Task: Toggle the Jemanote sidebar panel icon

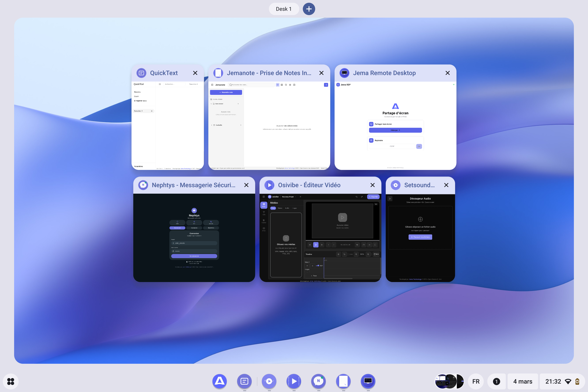Action: (212, 85)
